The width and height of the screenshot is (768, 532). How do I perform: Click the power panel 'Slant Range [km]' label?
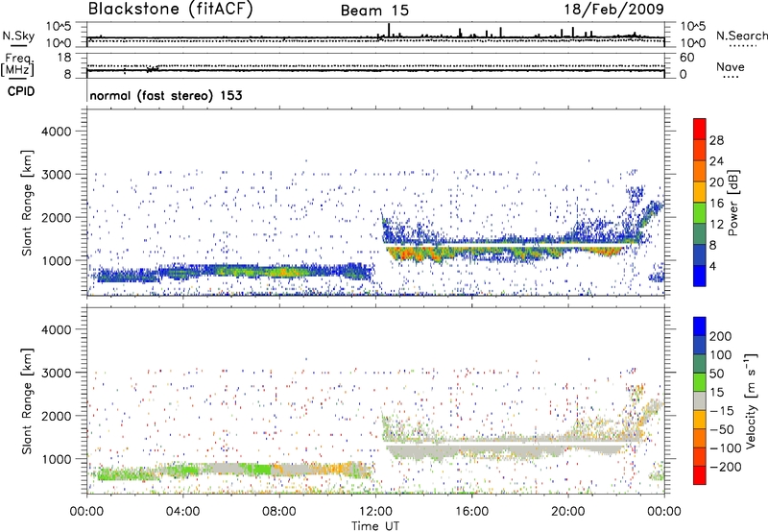28,203
